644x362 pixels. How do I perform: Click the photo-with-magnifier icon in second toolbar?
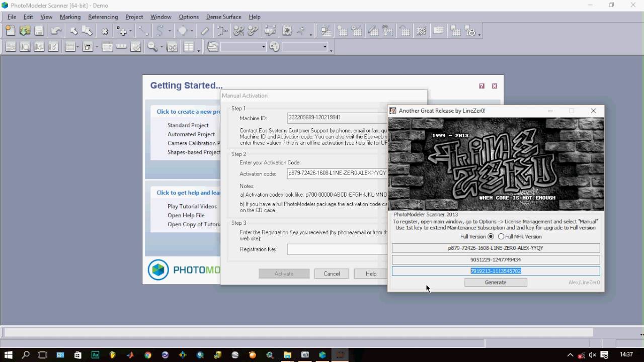pyautogui.click(x=25, y=47)
